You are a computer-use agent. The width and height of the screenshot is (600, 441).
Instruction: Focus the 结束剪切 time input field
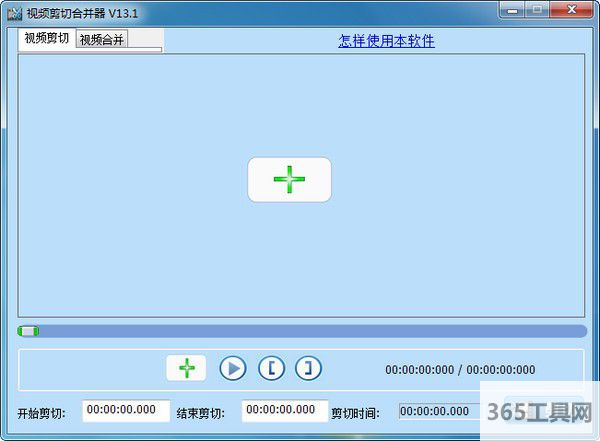click(285, 410)
